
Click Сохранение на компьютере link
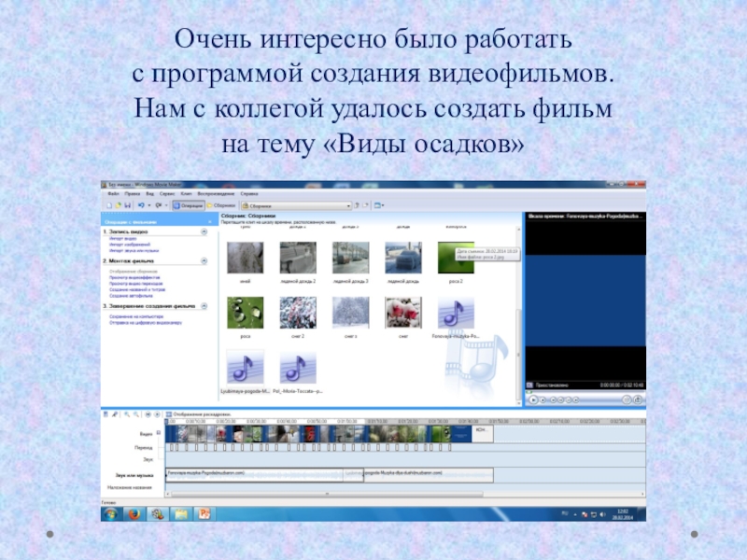(x=136, y=316)
